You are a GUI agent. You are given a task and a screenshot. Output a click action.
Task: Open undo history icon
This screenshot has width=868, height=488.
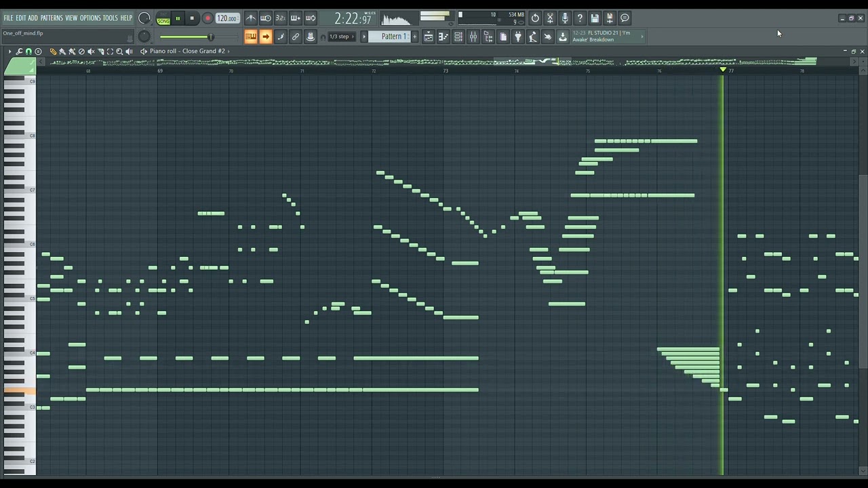click(x=535, y=18)
